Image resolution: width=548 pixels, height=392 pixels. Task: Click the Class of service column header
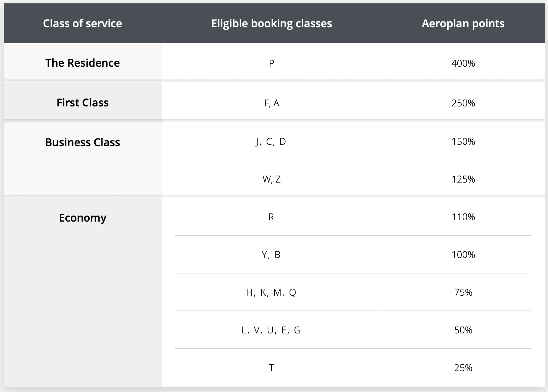pyautogui.click(x=83, y=24)
